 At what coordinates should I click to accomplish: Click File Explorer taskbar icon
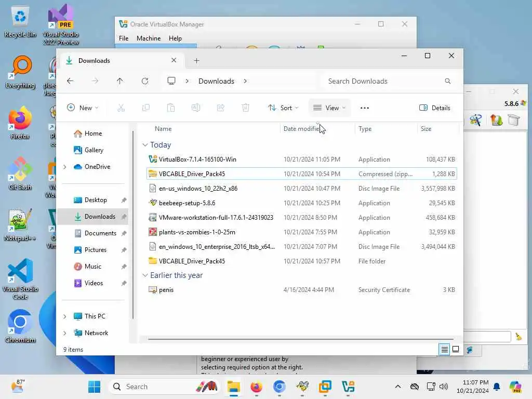(234, 387)
